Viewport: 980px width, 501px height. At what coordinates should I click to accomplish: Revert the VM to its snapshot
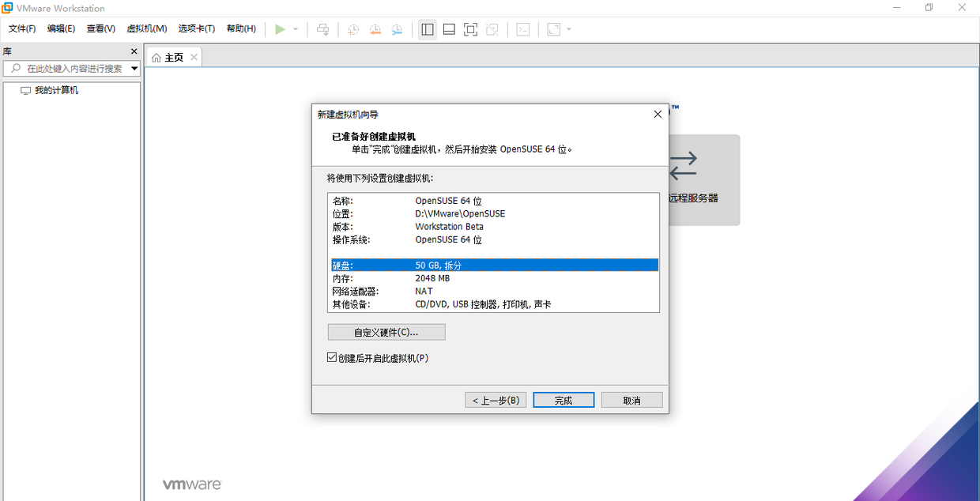click(375, 29)
